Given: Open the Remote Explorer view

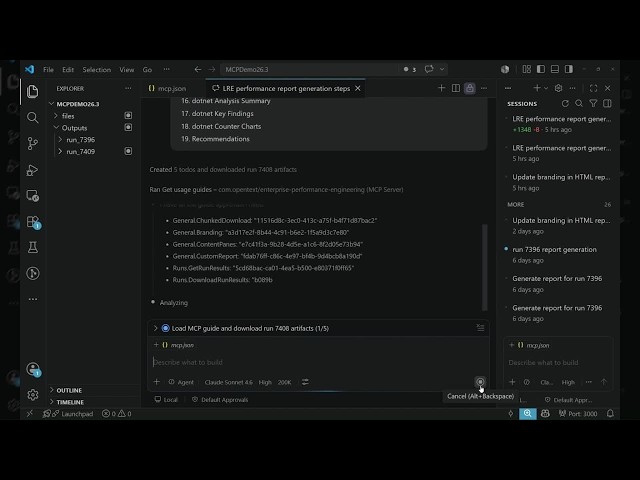Looking at the screenshot, I should (x=32, y=196).
